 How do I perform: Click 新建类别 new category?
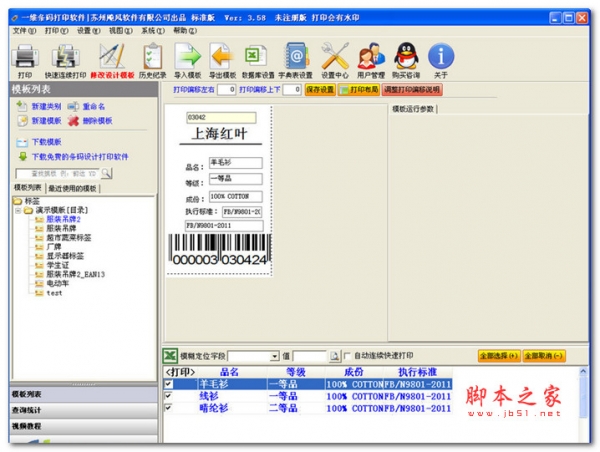tap(39, 106)
